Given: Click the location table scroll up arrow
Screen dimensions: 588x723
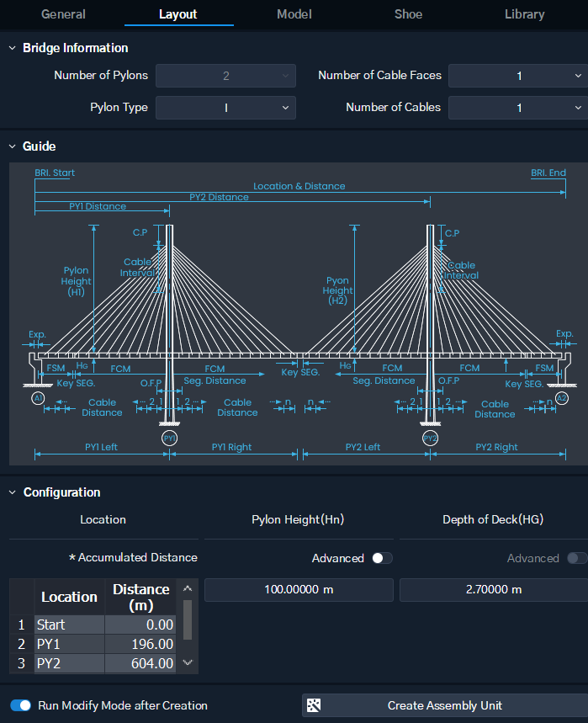Looking at the screenshot, I should pos(188,588).
